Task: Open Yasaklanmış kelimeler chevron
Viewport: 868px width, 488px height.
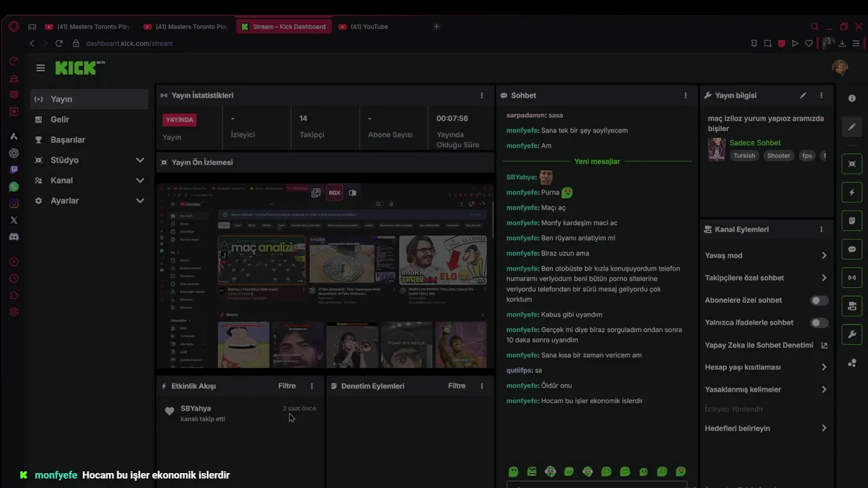Action: (824, 390)
